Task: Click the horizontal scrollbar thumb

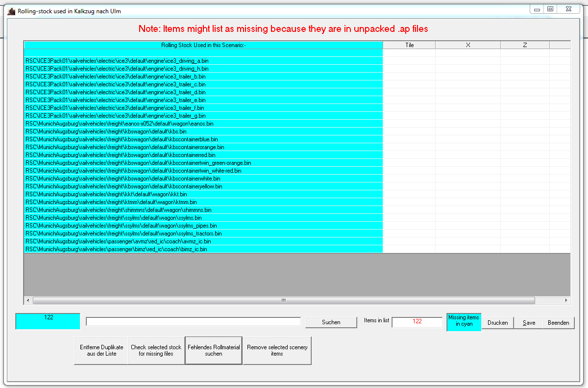Action: coord(283,300)
